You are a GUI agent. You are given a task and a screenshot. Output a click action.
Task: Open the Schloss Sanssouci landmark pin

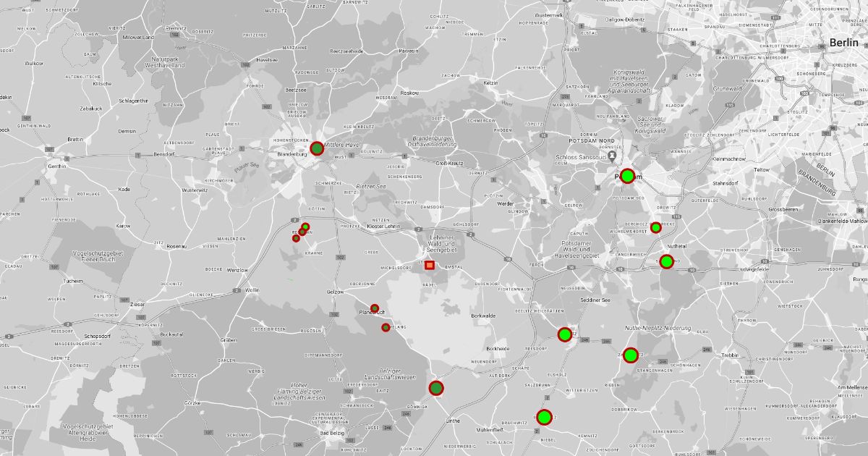coord(613,156)
